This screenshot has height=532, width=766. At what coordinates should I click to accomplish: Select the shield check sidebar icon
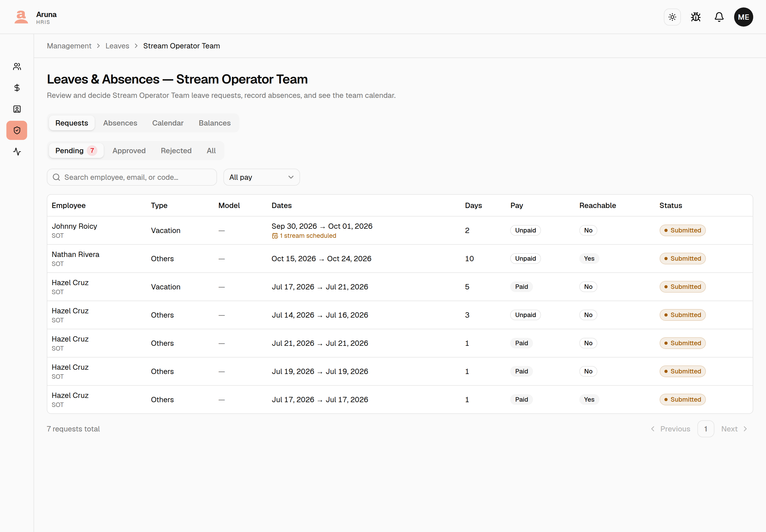click(17, 130)
